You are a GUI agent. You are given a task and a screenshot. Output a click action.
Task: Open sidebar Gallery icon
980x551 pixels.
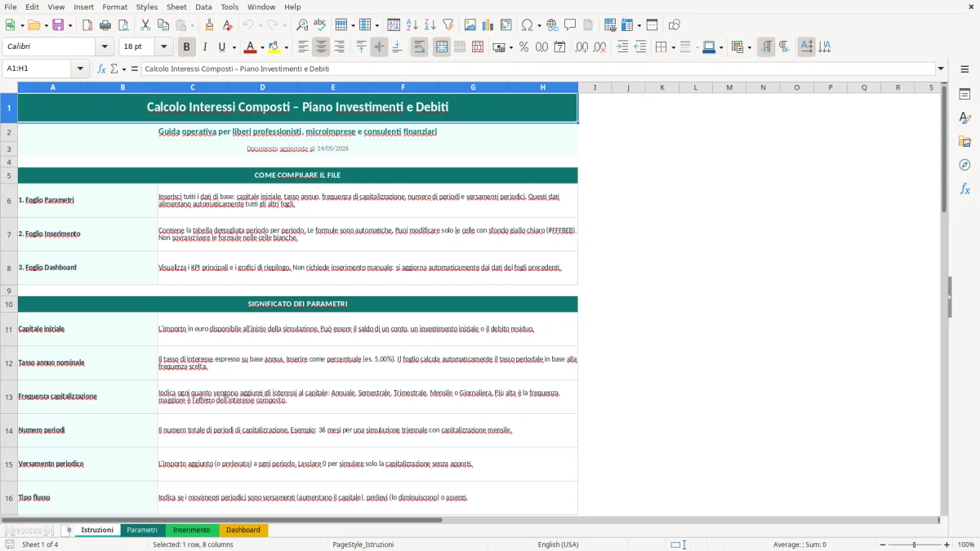coord(964,141)
